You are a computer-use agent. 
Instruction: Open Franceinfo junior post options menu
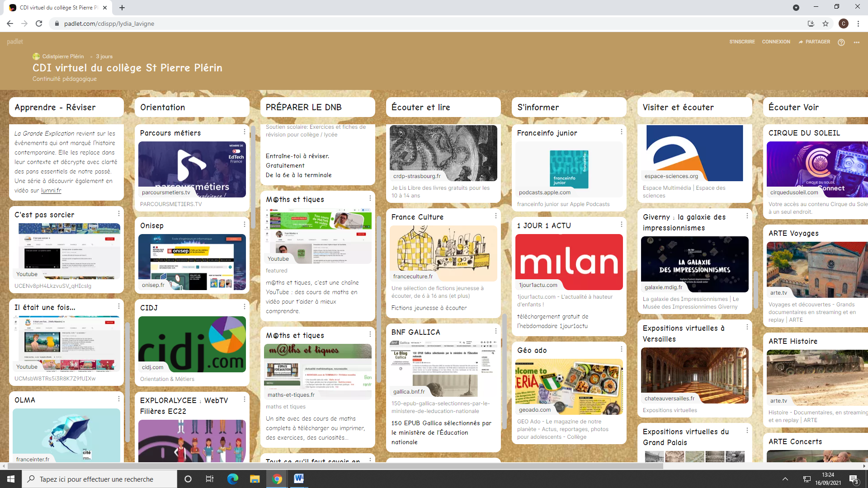tap(622, 132)
